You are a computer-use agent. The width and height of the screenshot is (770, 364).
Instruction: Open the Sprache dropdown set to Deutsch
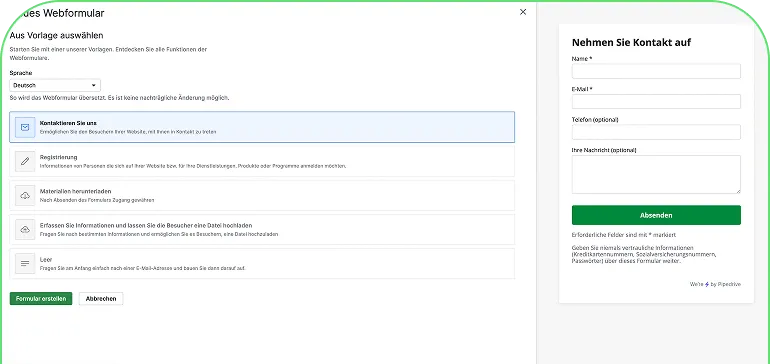click(55, 85)
